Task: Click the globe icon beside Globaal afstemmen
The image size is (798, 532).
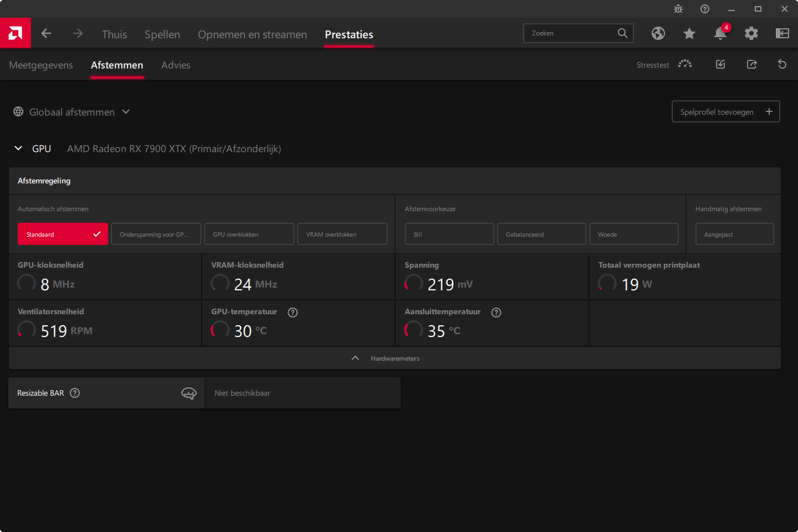Action: (x=18, y=111)
